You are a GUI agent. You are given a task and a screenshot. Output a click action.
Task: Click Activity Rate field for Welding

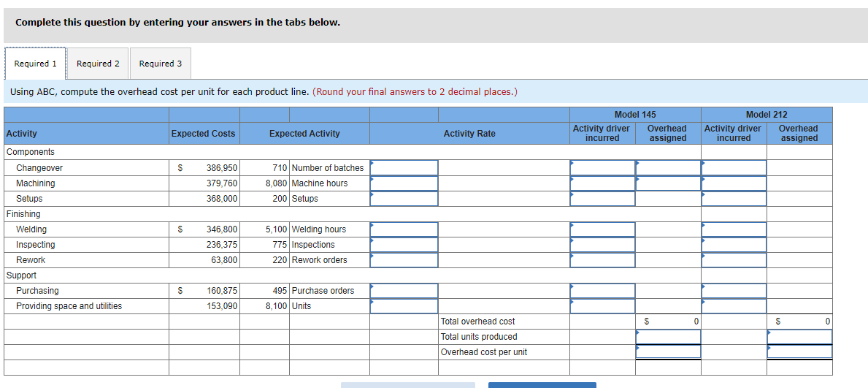(x=404, y=229)
